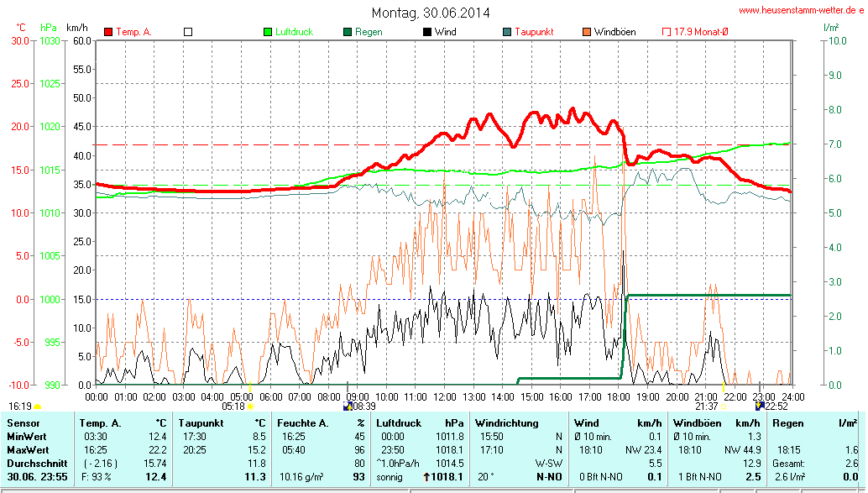Click the yellow sun icon beside 16:19
The image size is (868, 493).
(37, 406)
